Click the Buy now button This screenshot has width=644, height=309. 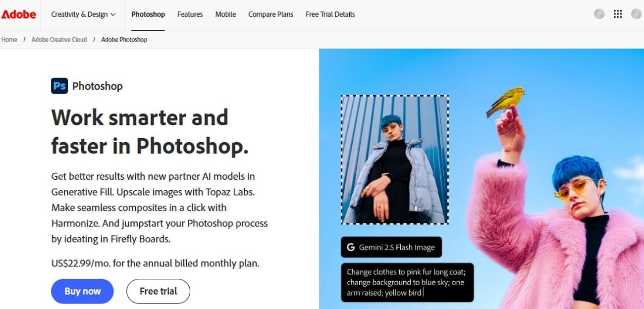coord(82,291)
